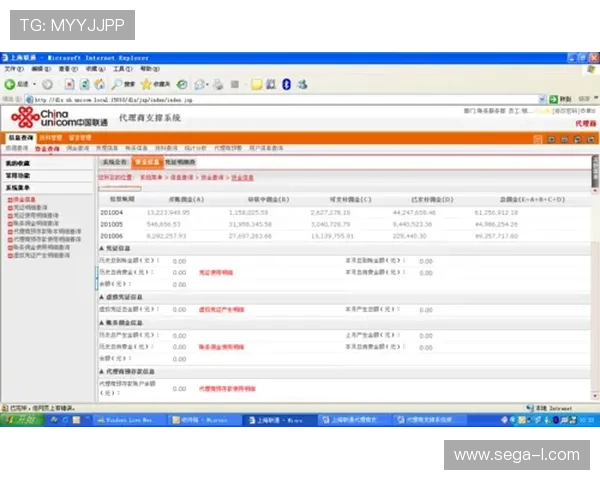Select the orange 信息查询 navigation tab
The width and height of the screenshot is (600, 480).
tap(20, 137)
